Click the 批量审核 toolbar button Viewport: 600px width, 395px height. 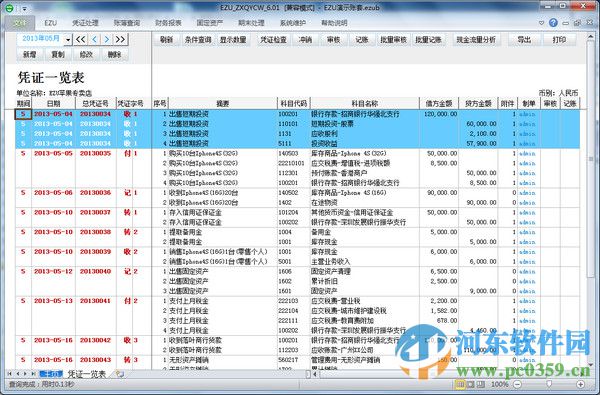coord(393,39)
